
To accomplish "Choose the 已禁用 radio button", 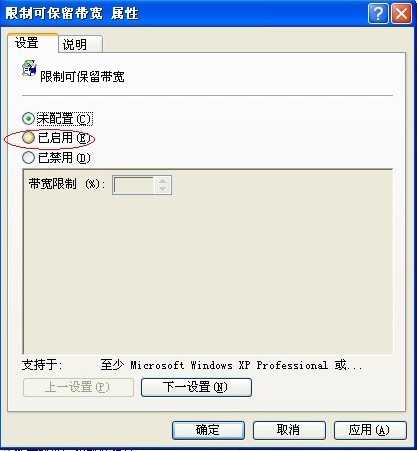I will point(28,157).
